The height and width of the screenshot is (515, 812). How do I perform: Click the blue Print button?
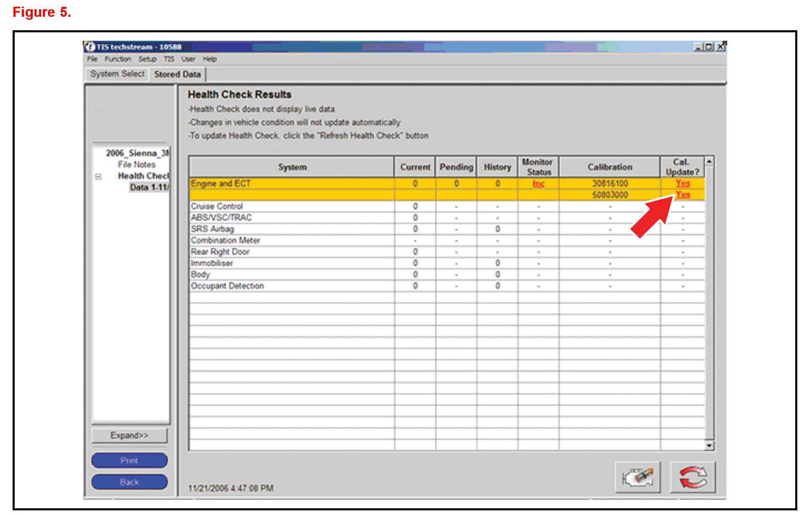point(129,460)
